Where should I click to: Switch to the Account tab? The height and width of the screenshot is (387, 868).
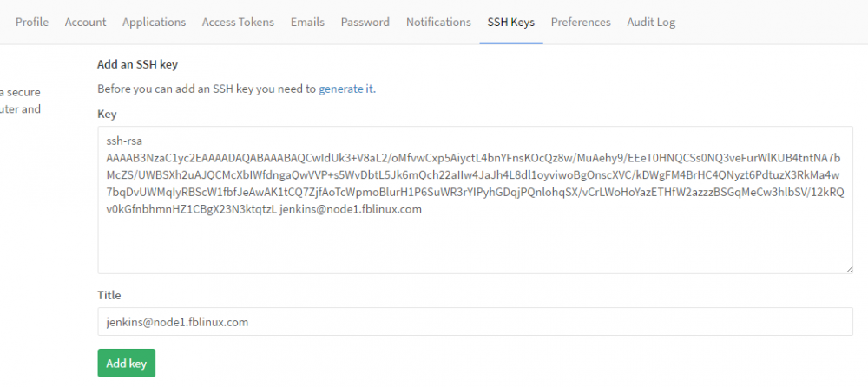[x=85, y=22]
